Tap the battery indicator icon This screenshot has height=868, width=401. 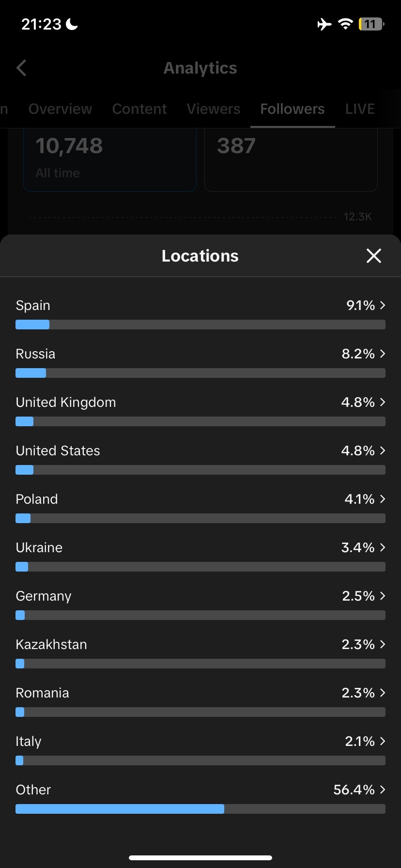click(x=371, y=24)
